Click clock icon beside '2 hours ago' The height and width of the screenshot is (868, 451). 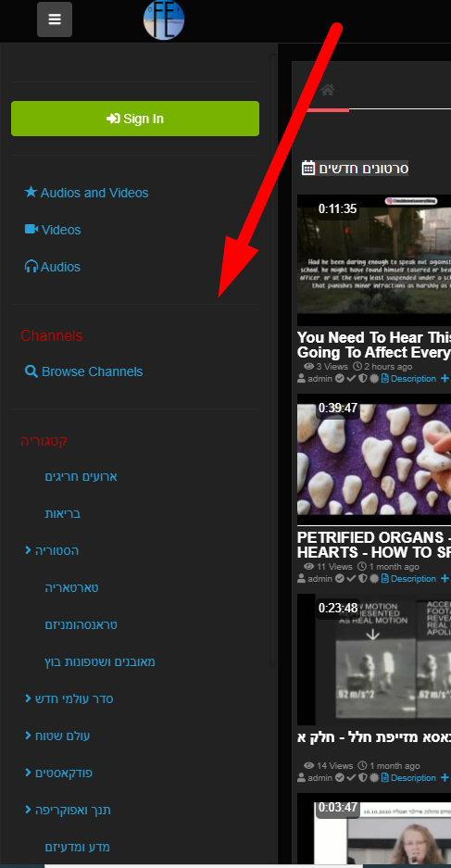[357, 367]
